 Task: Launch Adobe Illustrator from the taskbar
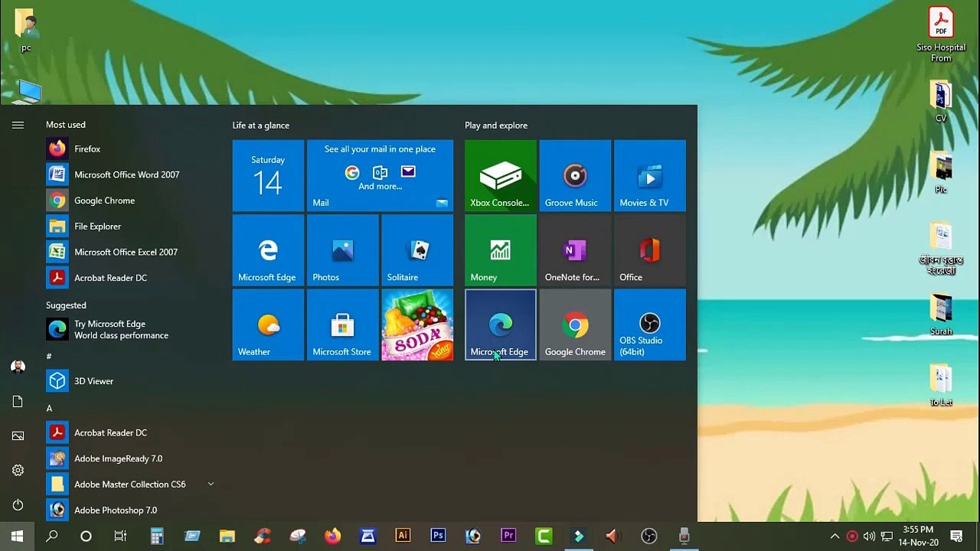point(403,536)
